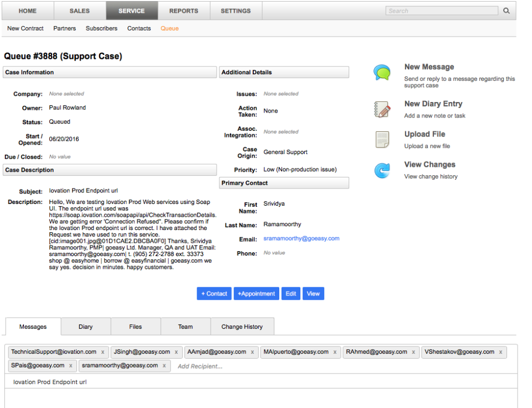
Task: Go to Queue submenu
Action: pyautogui.click(x=170, y=28)
